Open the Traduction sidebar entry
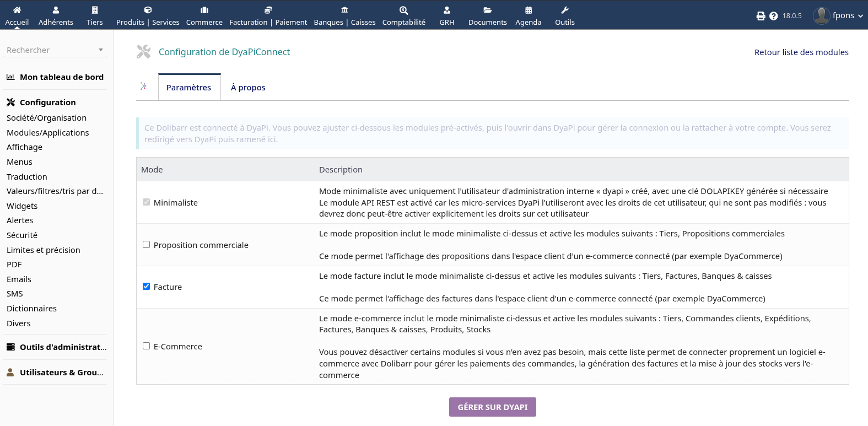Viewport: 868px width, 426px height. (27, 177)
